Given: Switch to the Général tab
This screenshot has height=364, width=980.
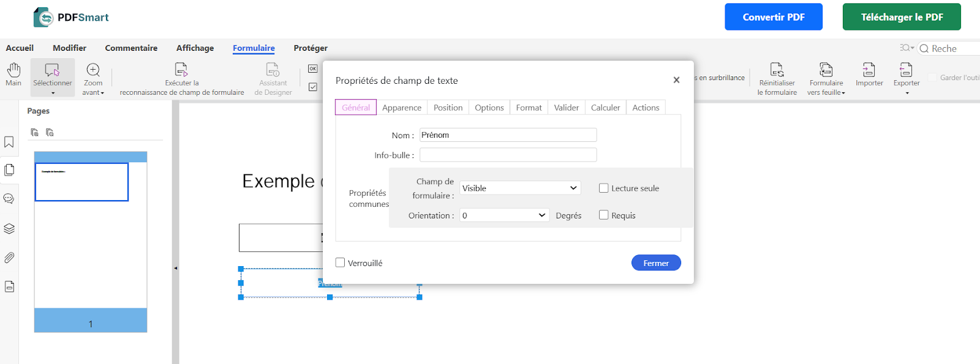Looking at the screenshot, I should [356, 107].
